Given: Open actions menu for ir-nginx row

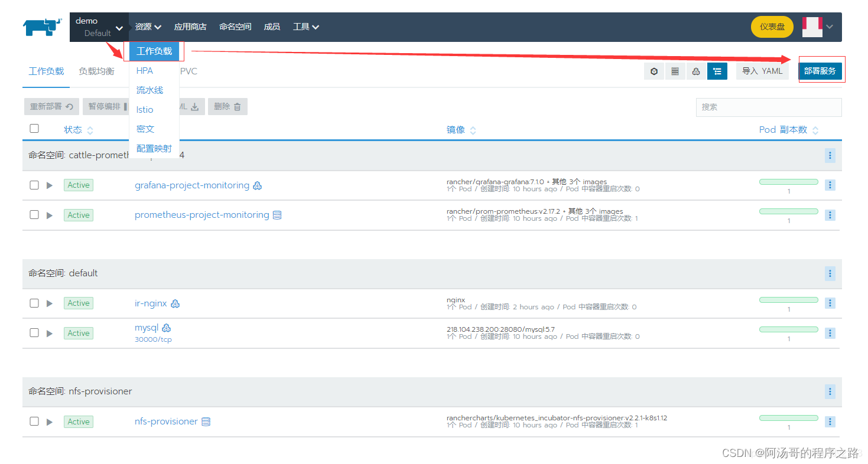Looking at the screenshot, I should 830,303.
